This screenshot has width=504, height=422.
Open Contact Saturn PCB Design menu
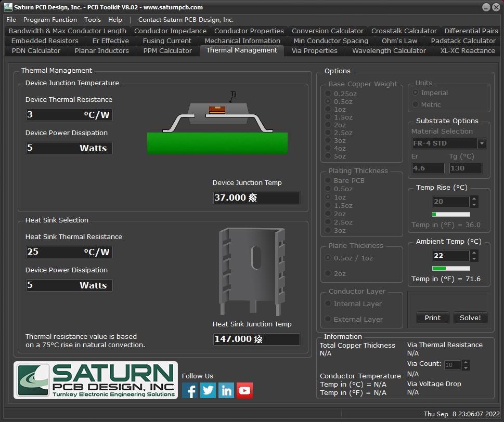click(x=186, y=20)
